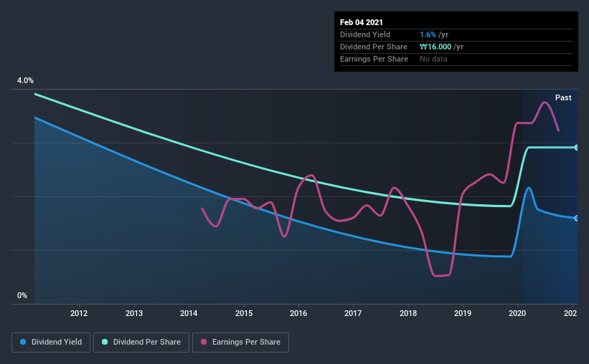Click the Dividend Yield line endpoint marker

(x=576, y=218)
